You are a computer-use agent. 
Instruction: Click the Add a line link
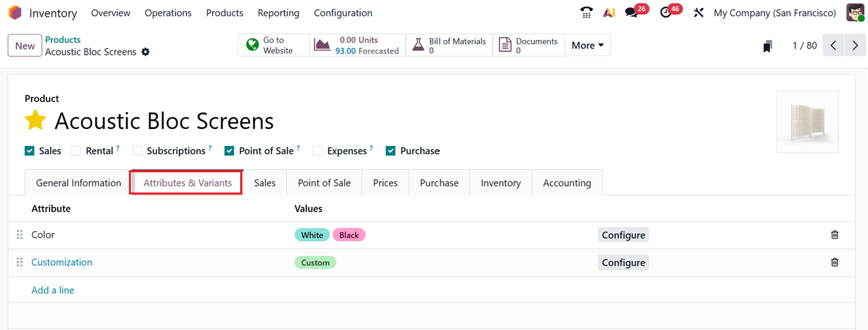click(x=52, y=290)
